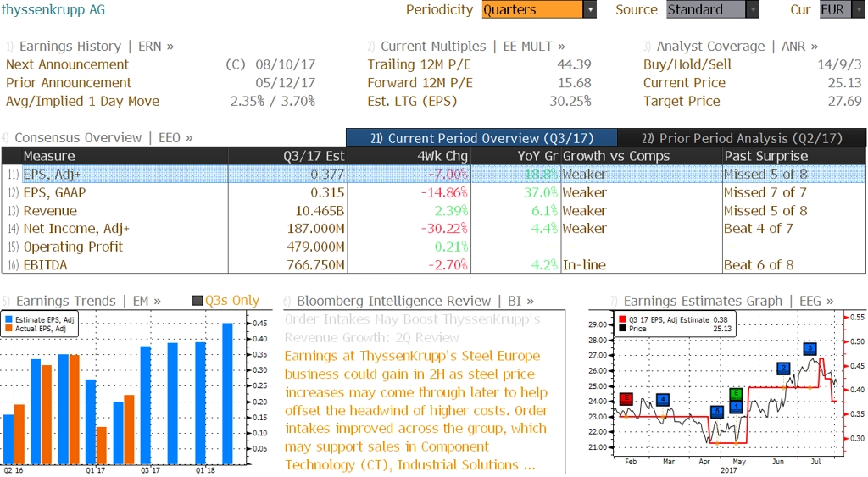Click EPS GAAP past surprise Missed 7 of 7
Image resolution: width=868 pixels, height=477 pixels.
(x=765, y=192)
